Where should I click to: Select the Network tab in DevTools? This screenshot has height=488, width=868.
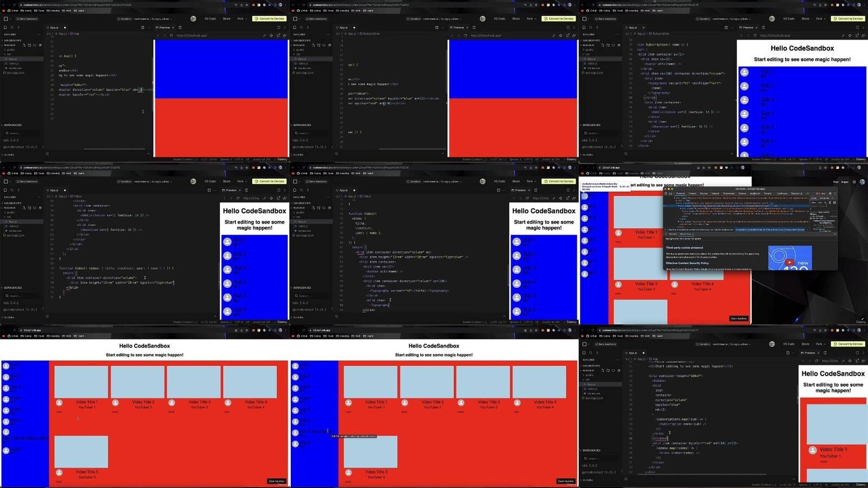tap(715, 193)
